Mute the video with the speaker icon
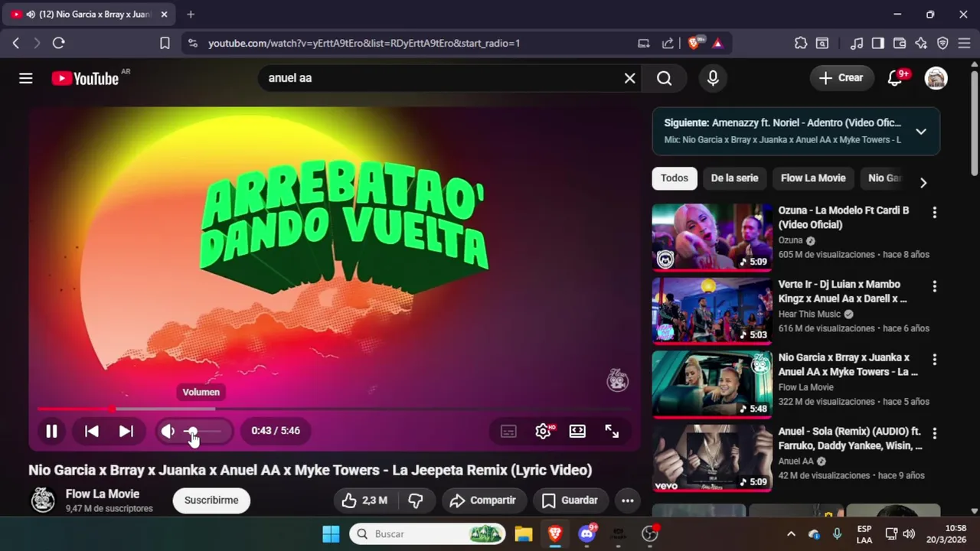Screen dimensions: 980x551 (168, 431)
